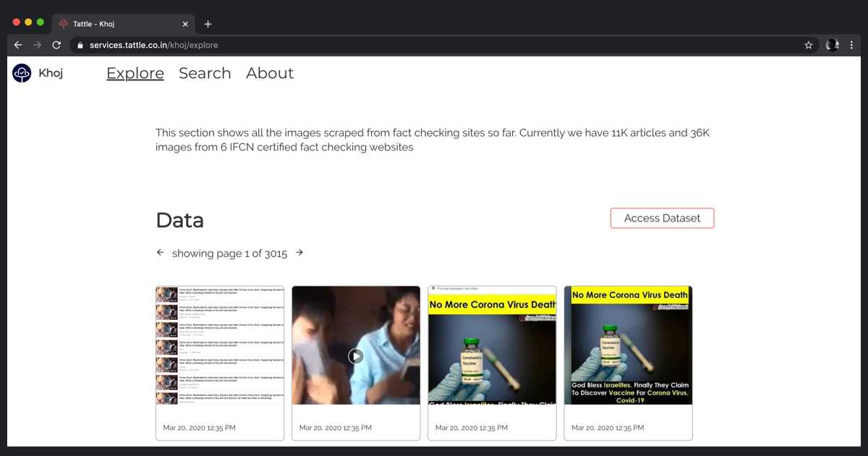The width and height of the screenshot is (868, 456).
Task: Open the vaccine thumbnail reading God Bless Israelites
Action: (628, 345)
